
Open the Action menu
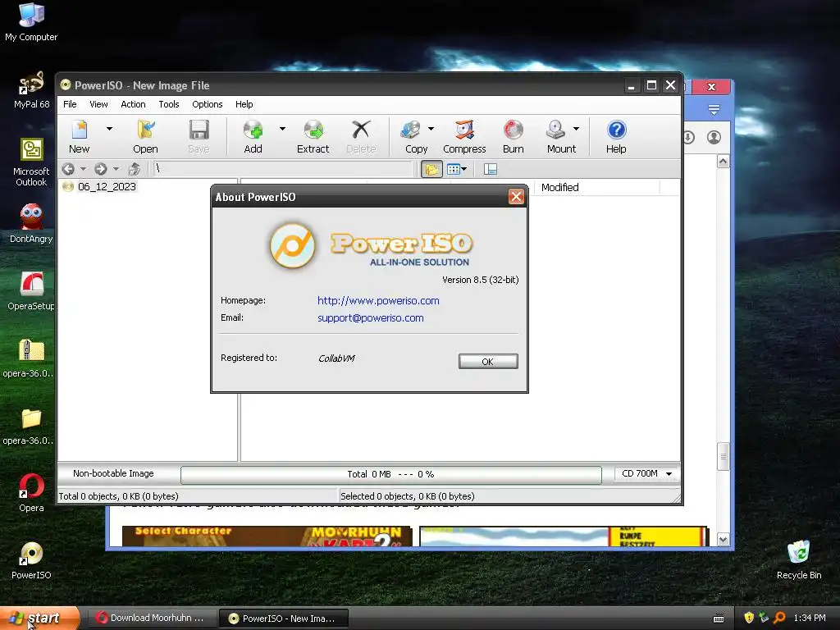point(134,104)
